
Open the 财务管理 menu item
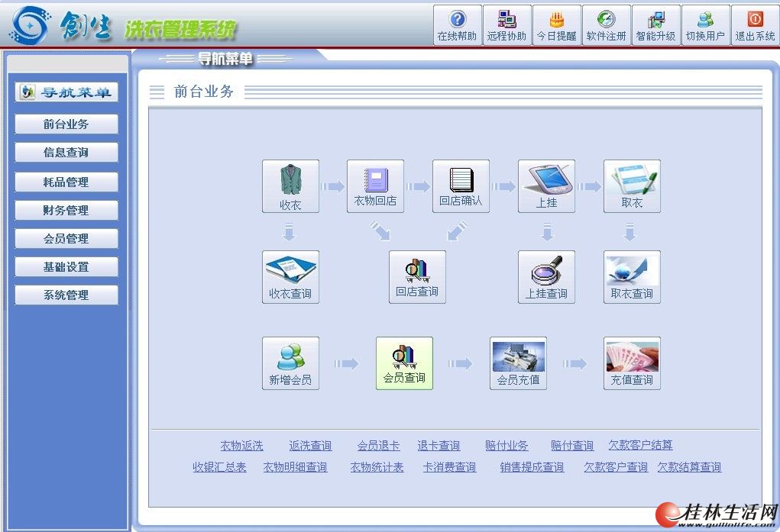coord(66,210)
